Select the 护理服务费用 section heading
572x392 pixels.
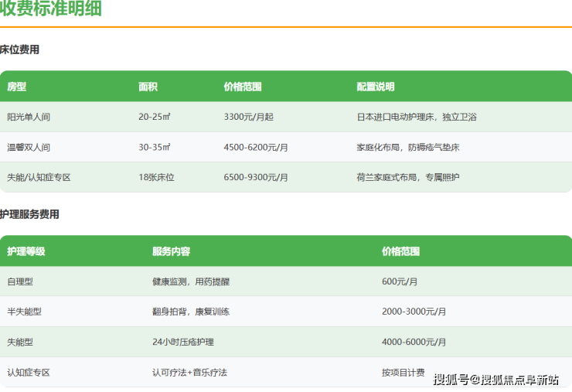click(x=29, y=214)
